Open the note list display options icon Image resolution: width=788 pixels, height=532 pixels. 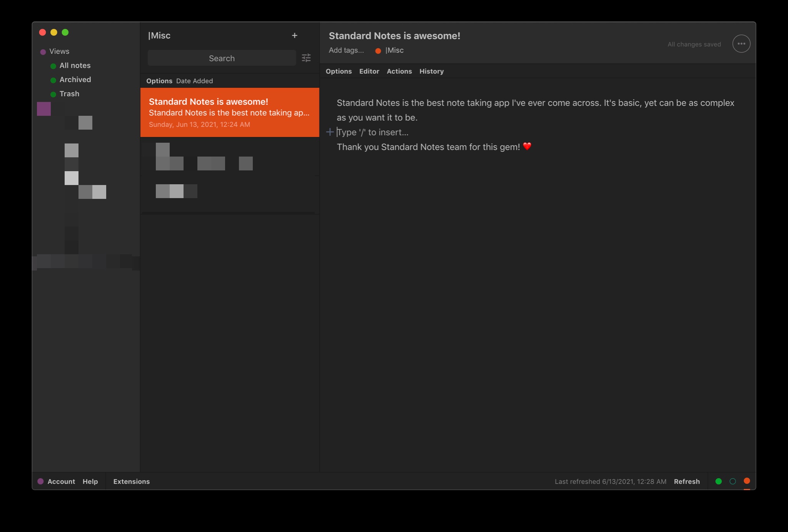[306, 58]
